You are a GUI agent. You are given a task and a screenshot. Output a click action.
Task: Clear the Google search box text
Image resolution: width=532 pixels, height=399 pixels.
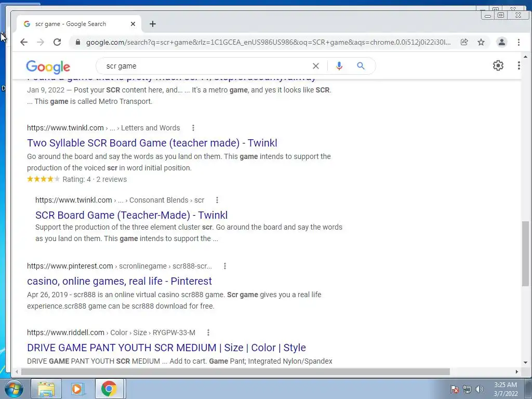tap(315, 66)
